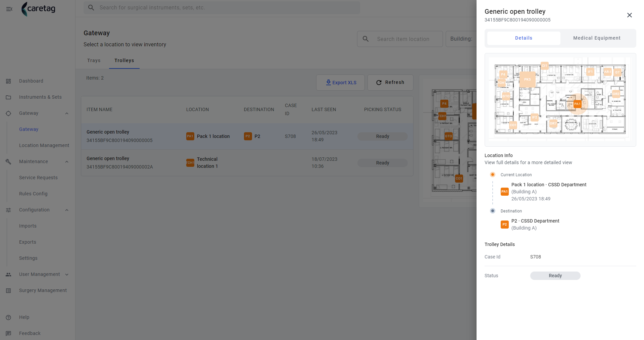Click the CO1 marker on the details floor plan

[513, 125]
